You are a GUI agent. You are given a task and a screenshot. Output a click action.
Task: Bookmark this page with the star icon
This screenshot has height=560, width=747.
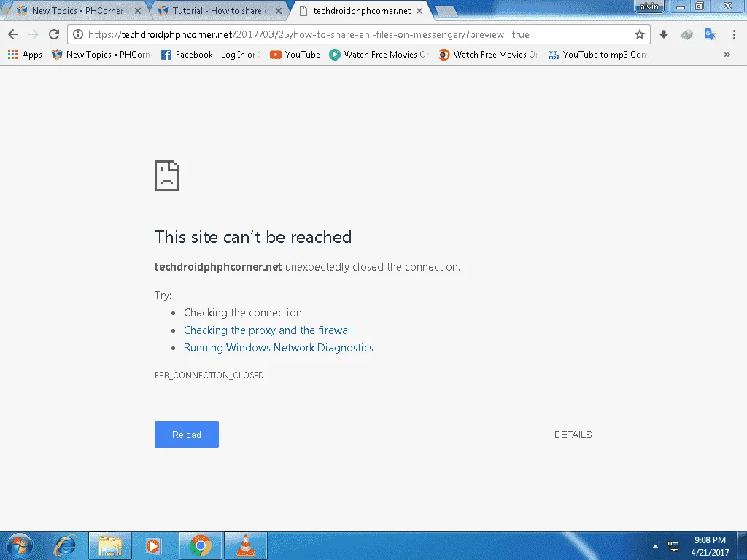(x=639, y=34)
